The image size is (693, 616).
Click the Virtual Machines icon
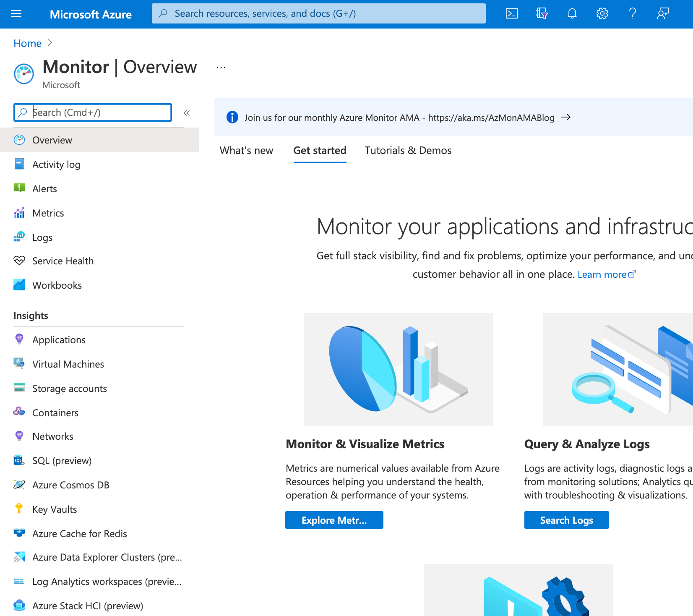click(x=19, y=363)
